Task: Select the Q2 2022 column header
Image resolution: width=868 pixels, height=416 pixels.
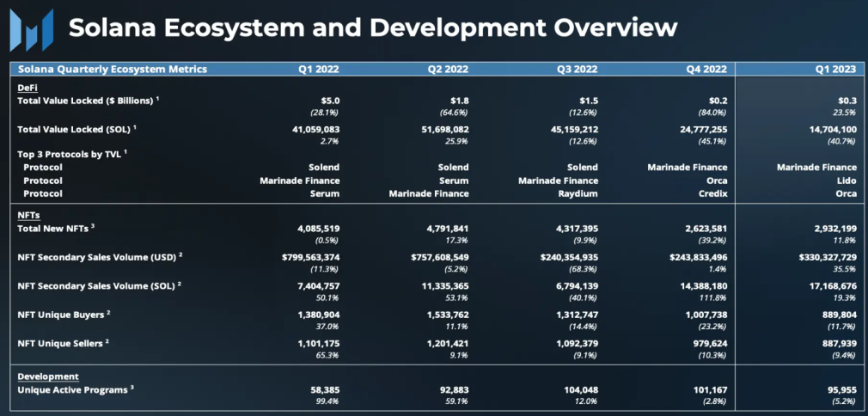Action: 449,70
